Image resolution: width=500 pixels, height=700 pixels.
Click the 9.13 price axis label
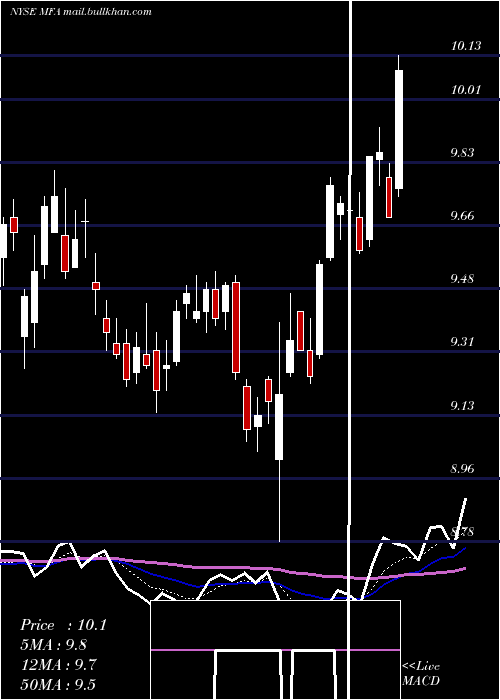pos(462,405)
